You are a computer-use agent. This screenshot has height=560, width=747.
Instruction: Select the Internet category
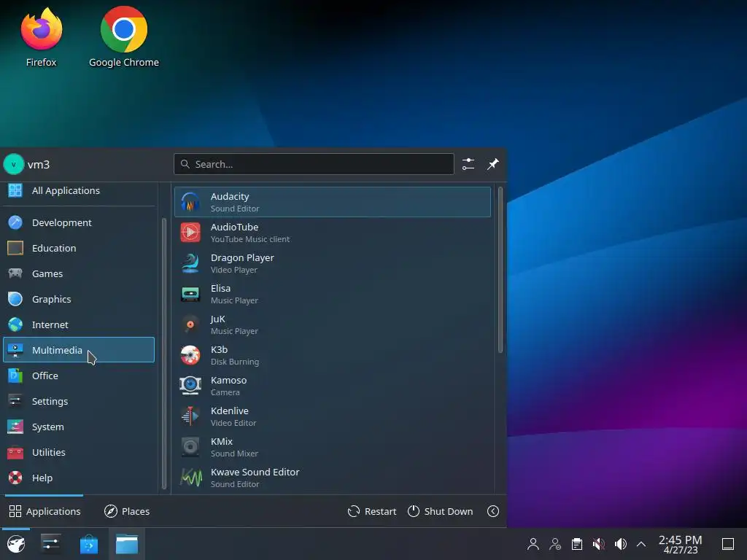[79, 324]
